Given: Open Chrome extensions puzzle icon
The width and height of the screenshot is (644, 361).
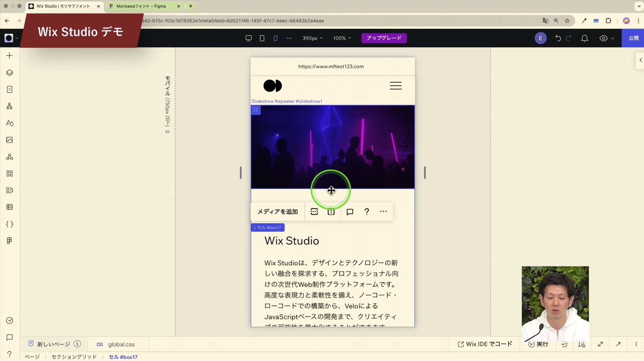Looking at the screenshot, I should click(x=608, y=21).
